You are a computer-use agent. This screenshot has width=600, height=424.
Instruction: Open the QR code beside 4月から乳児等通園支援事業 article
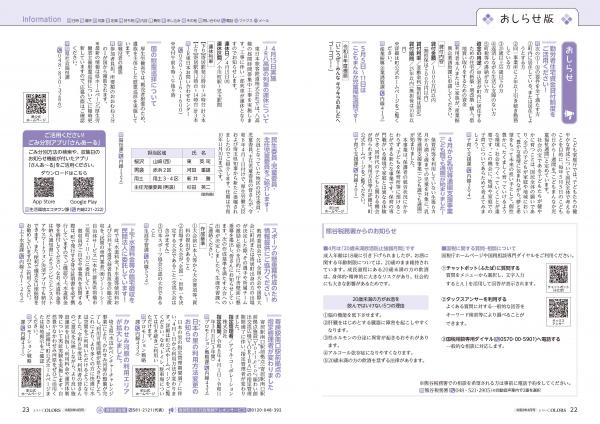click(334, 196)
